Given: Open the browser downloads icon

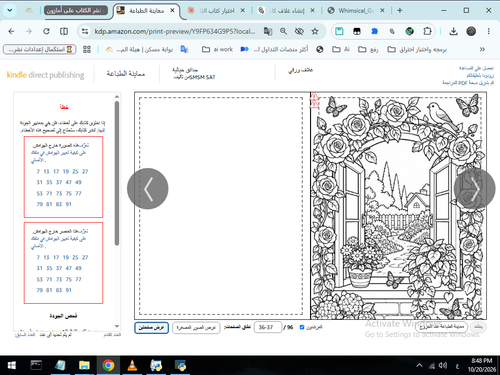Looking at the screenshot, I should pos(453,31).
